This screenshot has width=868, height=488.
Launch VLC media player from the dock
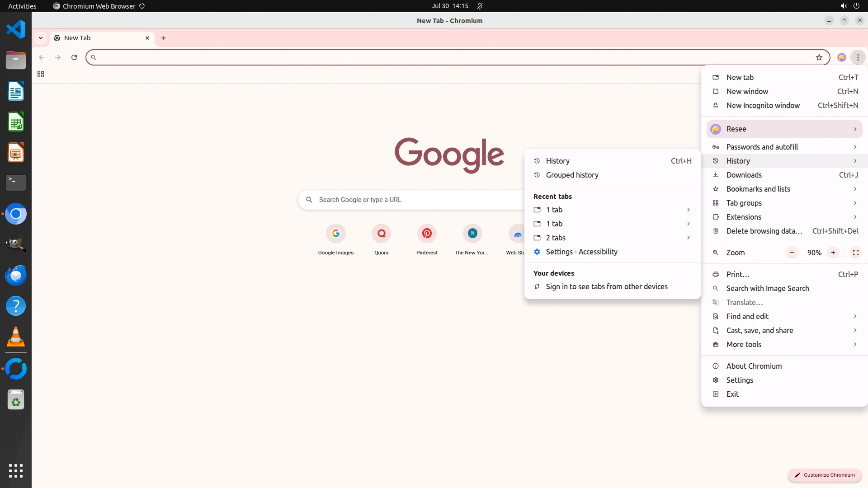pyautogui.click(x=16, y=337)
